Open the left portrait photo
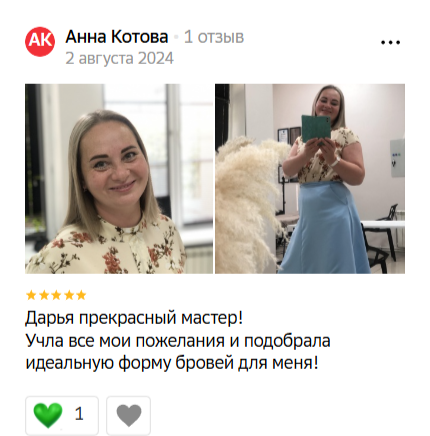The height and width of the screenshot is (436, 430). click(119, 179)
